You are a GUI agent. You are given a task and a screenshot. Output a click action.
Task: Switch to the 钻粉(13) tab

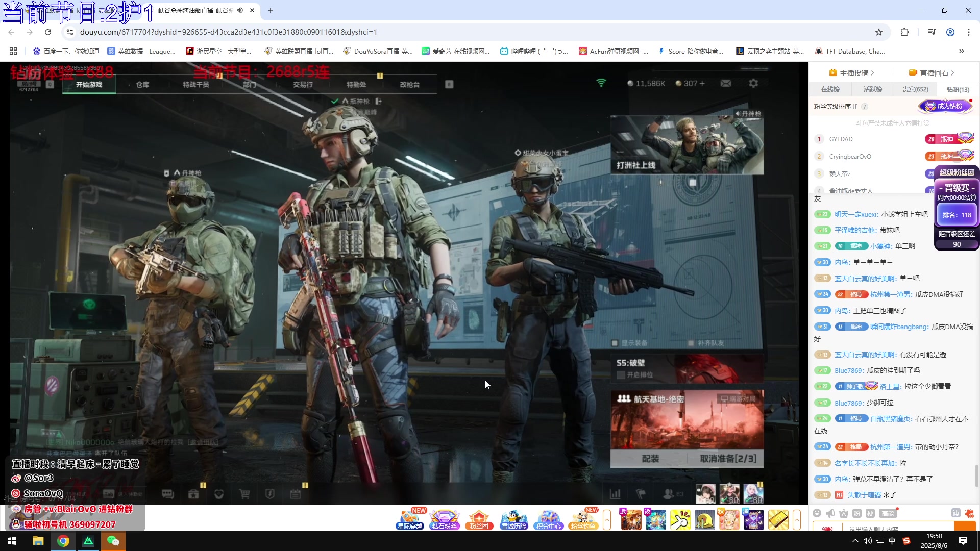point(958,89)
